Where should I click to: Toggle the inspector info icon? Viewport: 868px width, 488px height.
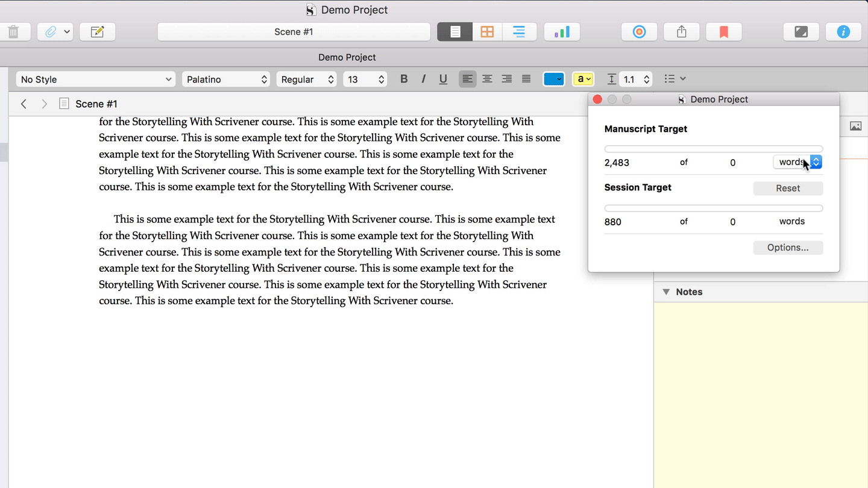click(843, 32)
